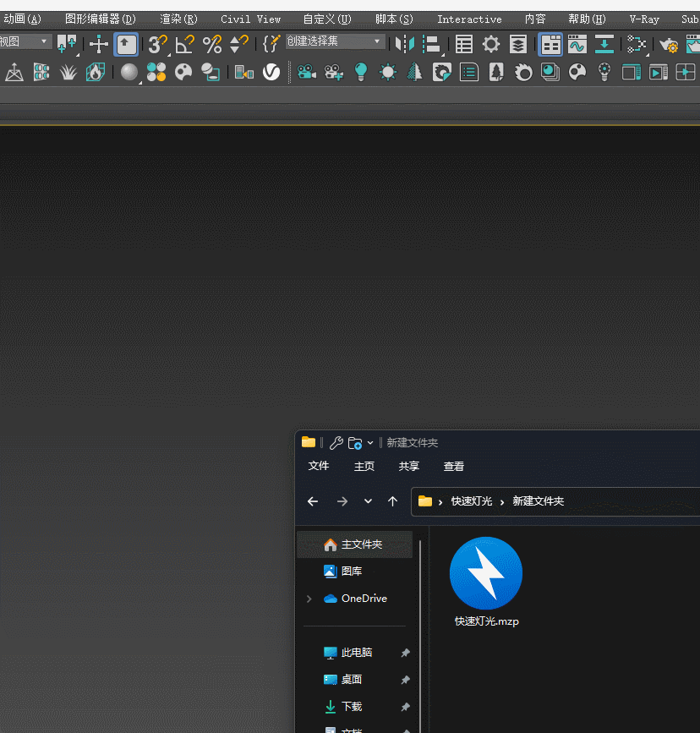Click the V-Ray logo icon
This screenshot has height=733, width=700.
(x=271, y=73)
